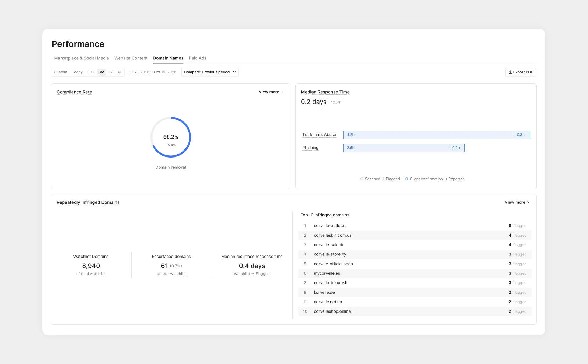Screen dimensions: 588x364
Task: Select the corvelle.net.ua row
Action: [415, 302]
